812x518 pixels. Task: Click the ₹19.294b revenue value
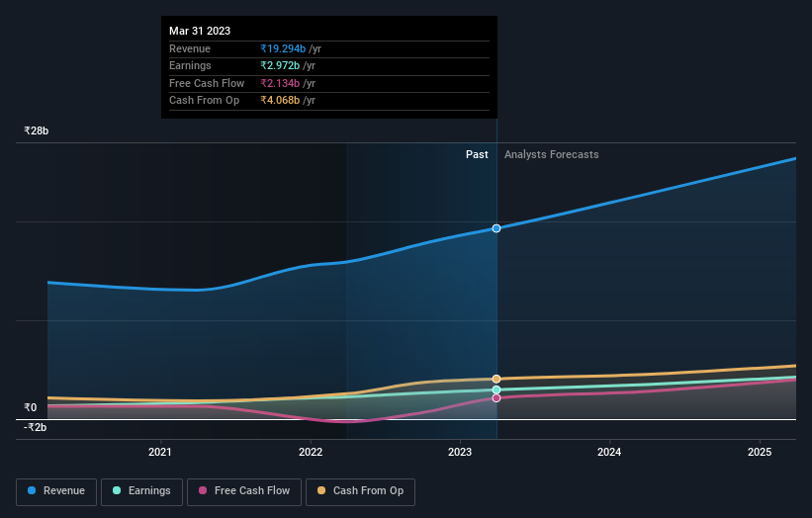click(x=283, y=48)
